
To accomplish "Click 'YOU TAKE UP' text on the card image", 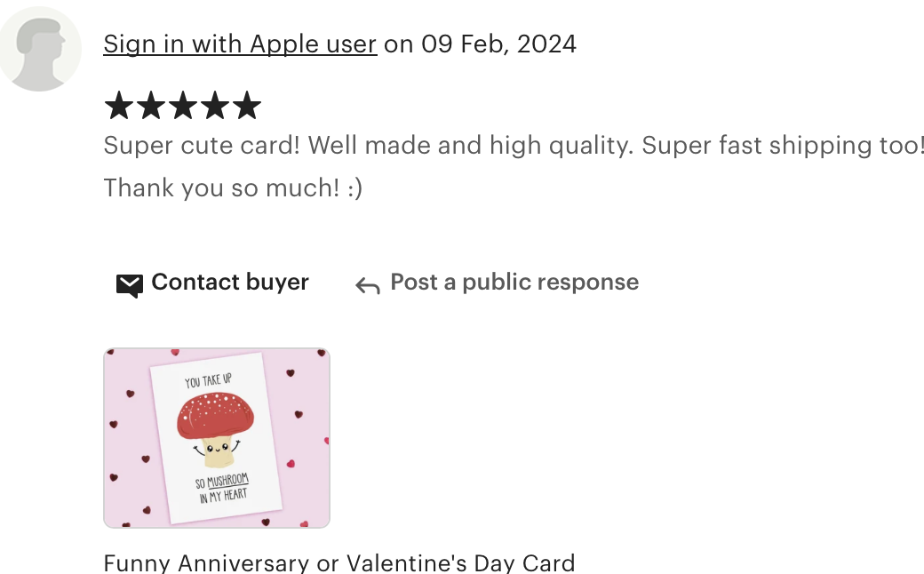I will tap(208, 380).
